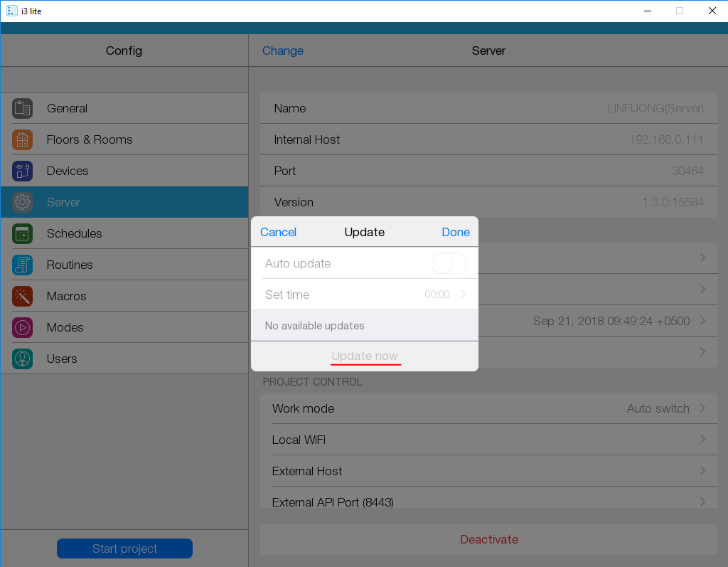Select the Devices icon in sidebar

pyautogui.click(x=22, y=171)
